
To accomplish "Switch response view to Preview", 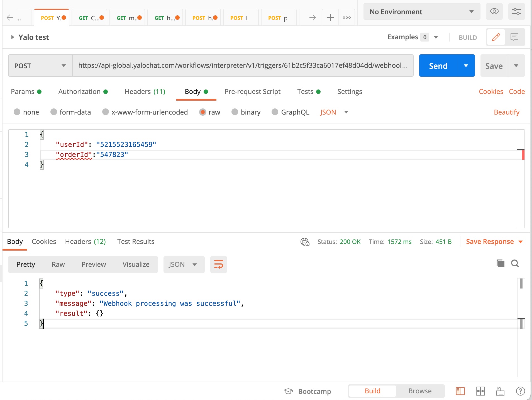I will (94, 264).
